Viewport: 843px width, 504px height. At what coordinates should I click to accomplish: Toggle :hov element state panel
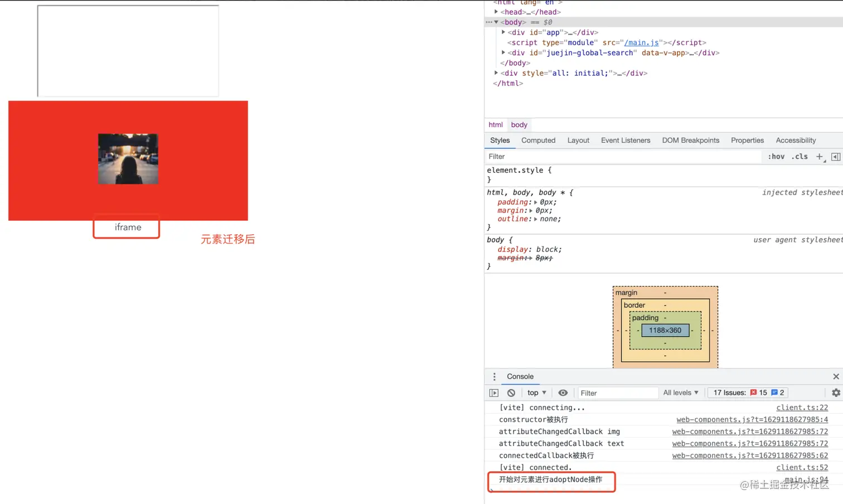pos(776,157)
